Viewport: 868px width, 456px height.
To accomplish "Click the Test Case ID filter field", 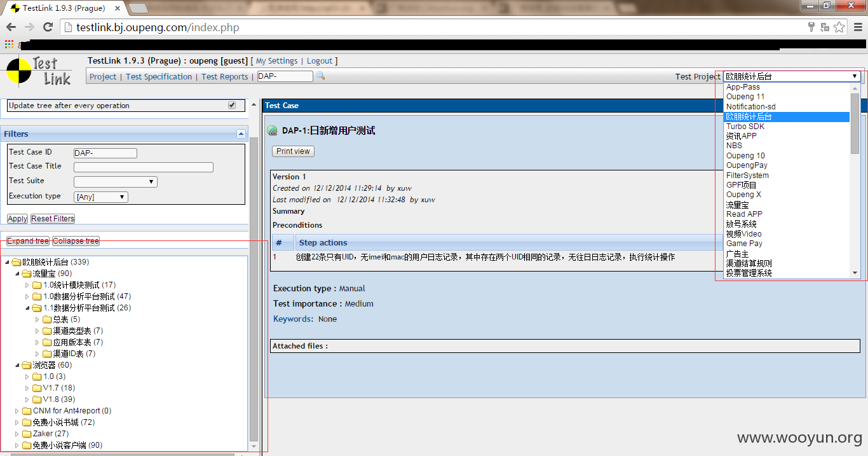I will pos(105,153).
